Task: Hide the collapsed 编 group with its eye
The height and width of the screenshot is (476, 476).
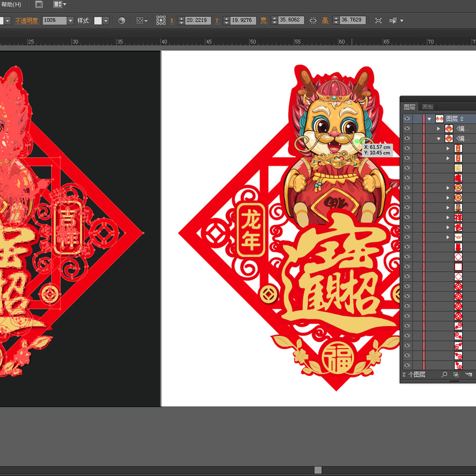Action: pyautogui.click(x=407, y=129)
